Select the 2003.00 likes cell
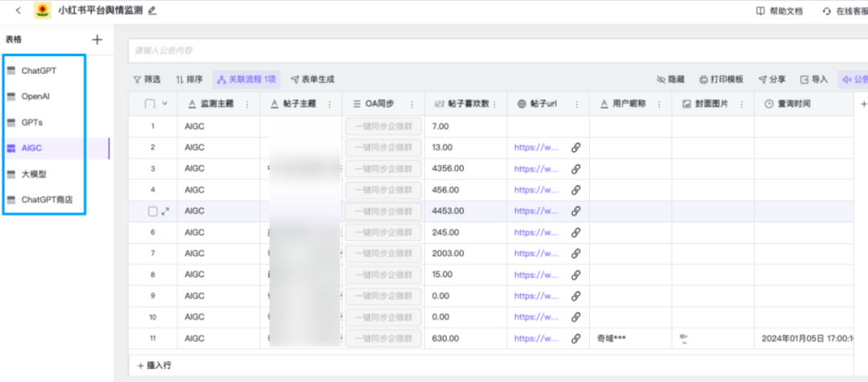The height and width of the screenshot is (382, 868). pyautogui.click(x=466, y=253)
